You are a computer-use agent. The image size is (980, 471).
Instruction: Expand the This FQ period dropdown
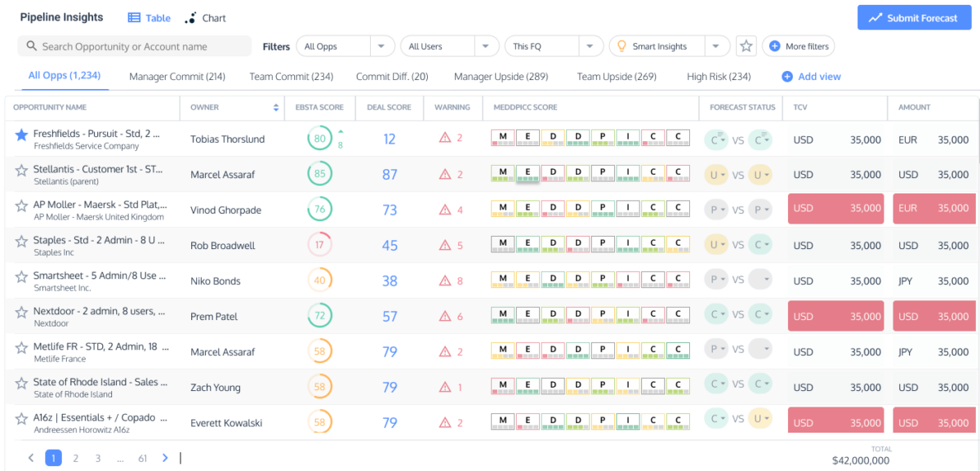point(590,47)
